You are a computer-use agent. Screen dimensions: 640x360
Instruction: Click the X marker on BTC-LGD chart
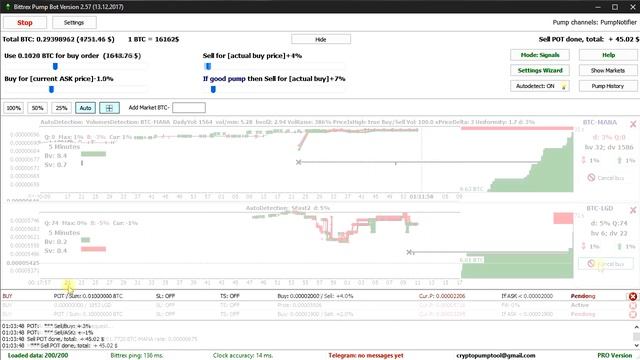(x=409, y=252)
